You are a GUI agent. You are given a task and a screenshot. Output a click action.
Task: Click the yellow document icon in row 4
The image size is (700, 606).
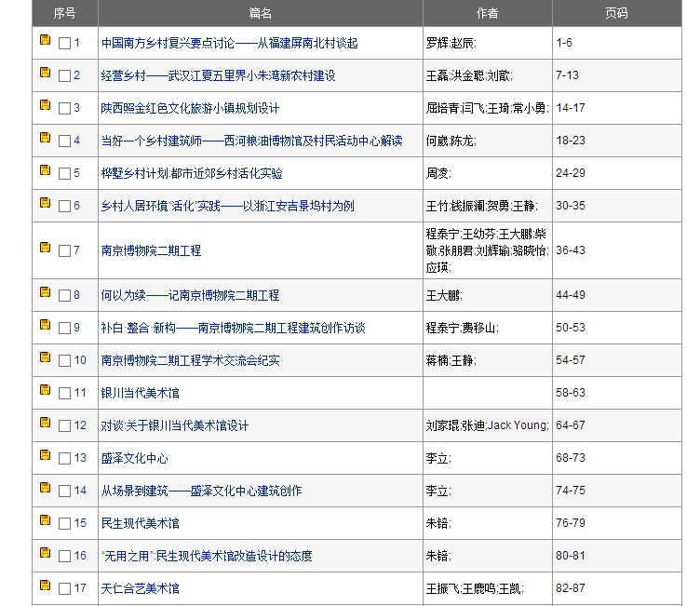pyautogui.click(x=45, y=138)
